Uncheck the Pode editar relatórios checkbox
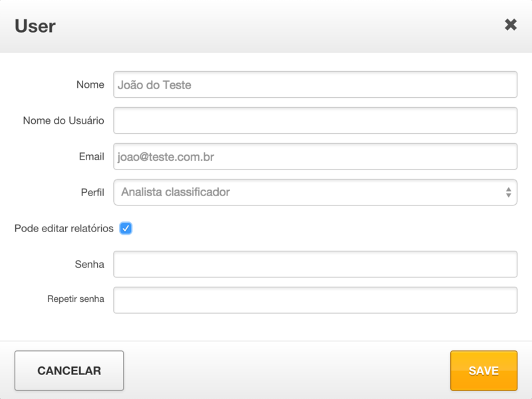This screenshot has width=532, height=399. 126,228
